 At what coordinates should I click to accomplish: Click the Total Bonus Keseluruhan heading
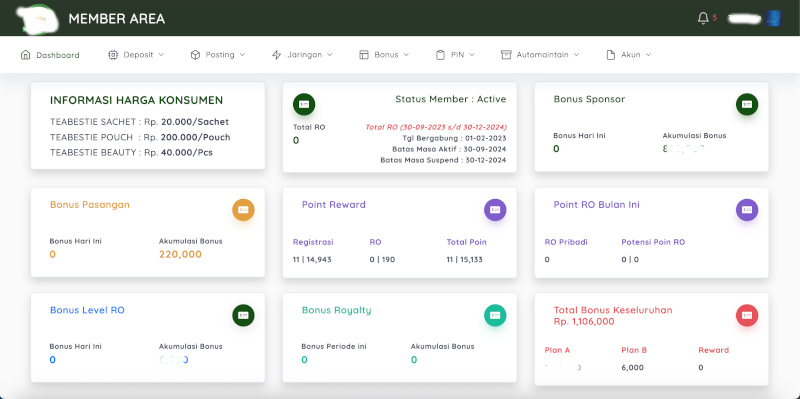click(613, 310)
